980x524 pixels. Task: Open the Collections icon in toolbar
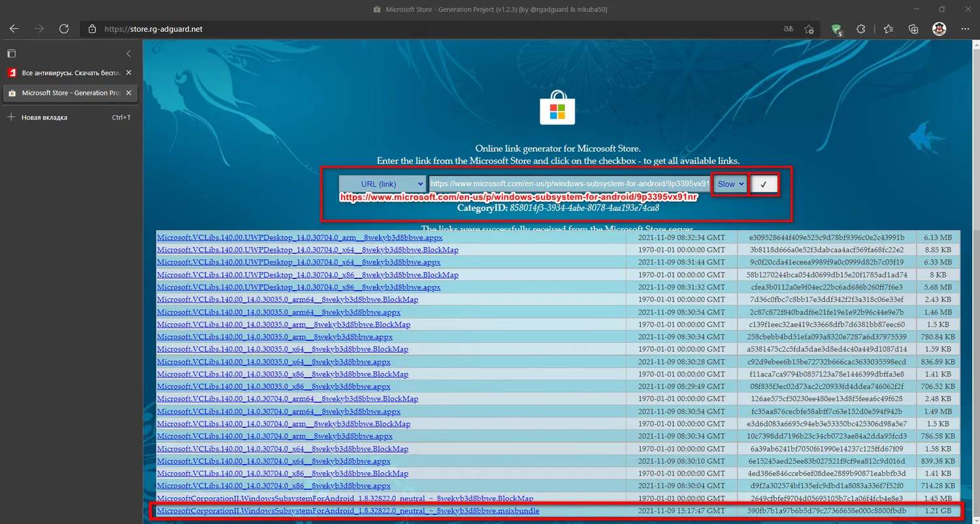(x=913, y=29)
